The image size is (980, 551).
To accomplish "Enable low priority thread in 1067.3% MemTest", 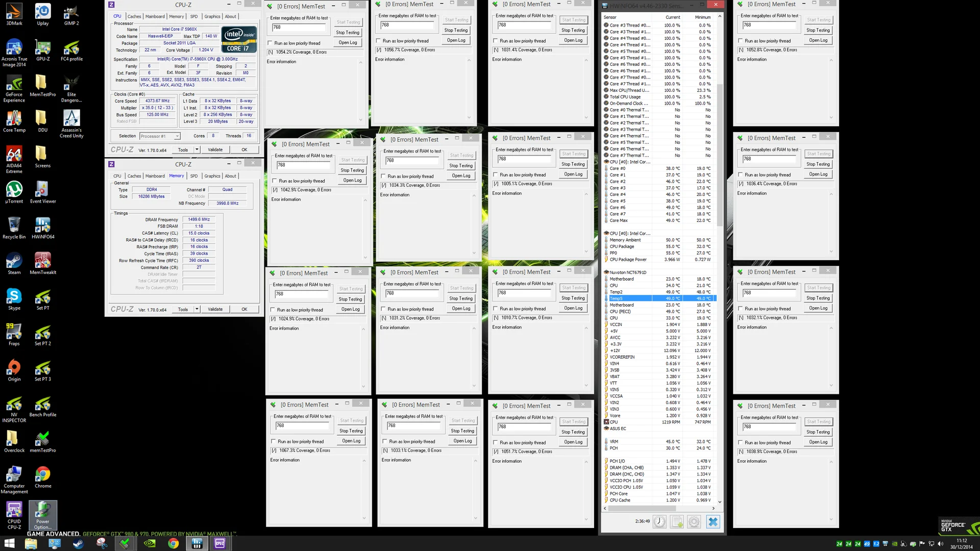I will 274,442.
